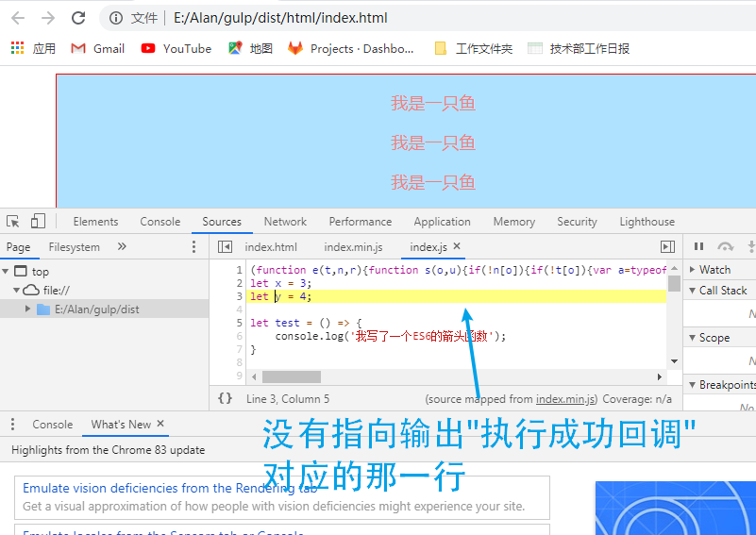The width and height of the screenshot is (756, 535).
Task: Click the vertical scrollbar thumb in editor
Action: pyautogui.click(x=674, y=283)
